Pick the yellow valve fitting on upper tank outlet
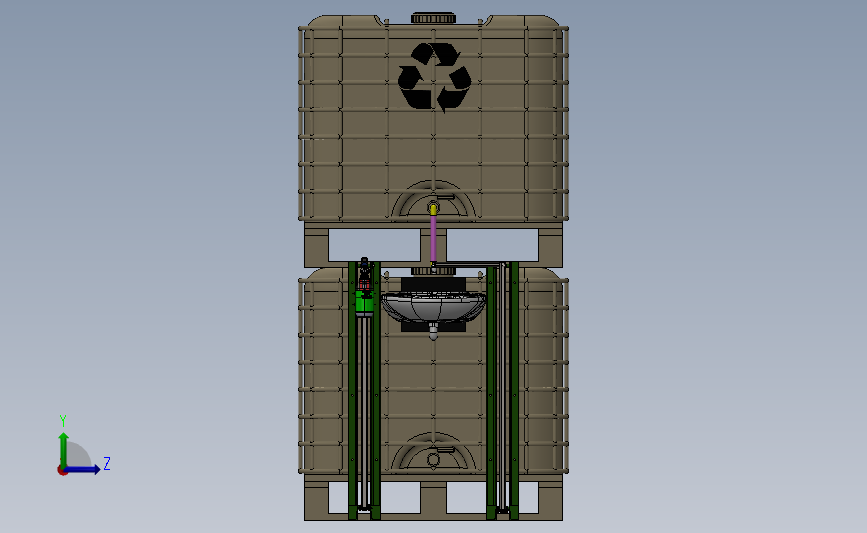 pos(434,210)
